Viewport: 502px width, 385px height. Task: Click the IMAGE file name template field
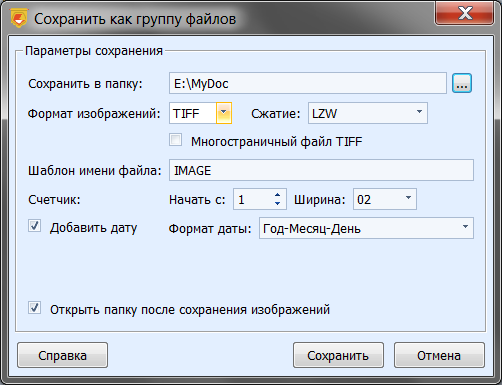[321, 170]
